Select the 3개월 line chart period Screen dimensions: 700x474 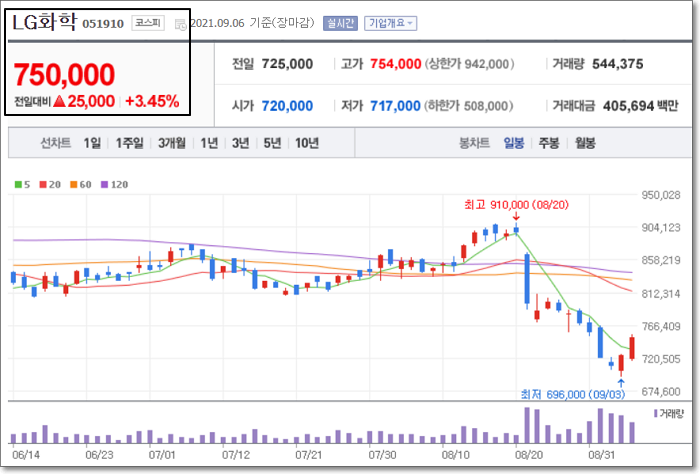172,143
